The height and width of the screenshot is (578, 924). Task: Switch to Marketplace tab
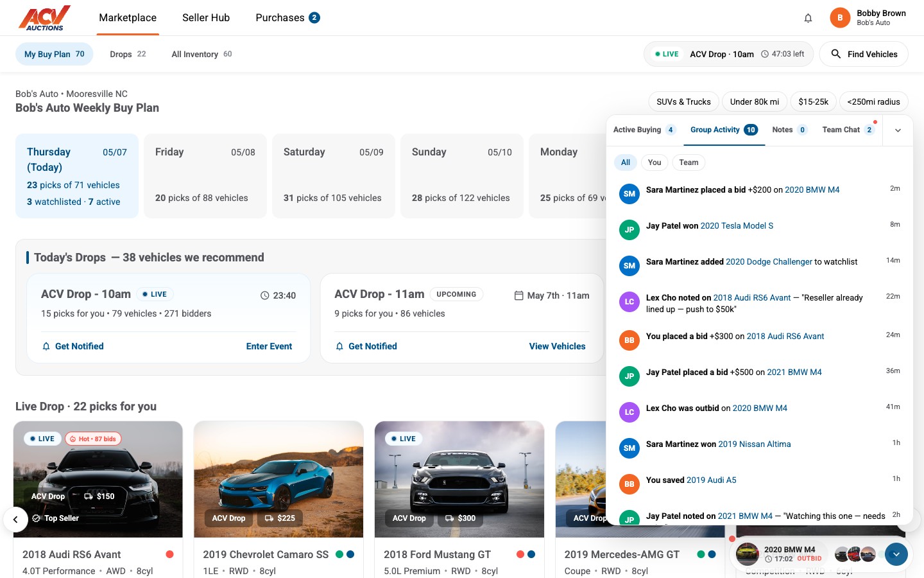(128, 18)
